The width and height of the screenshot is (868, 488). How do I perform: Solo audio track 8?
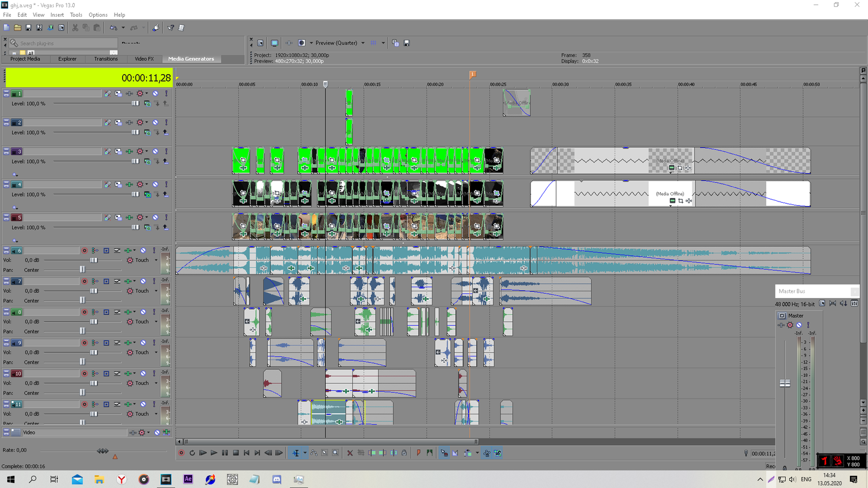[154, 312]
